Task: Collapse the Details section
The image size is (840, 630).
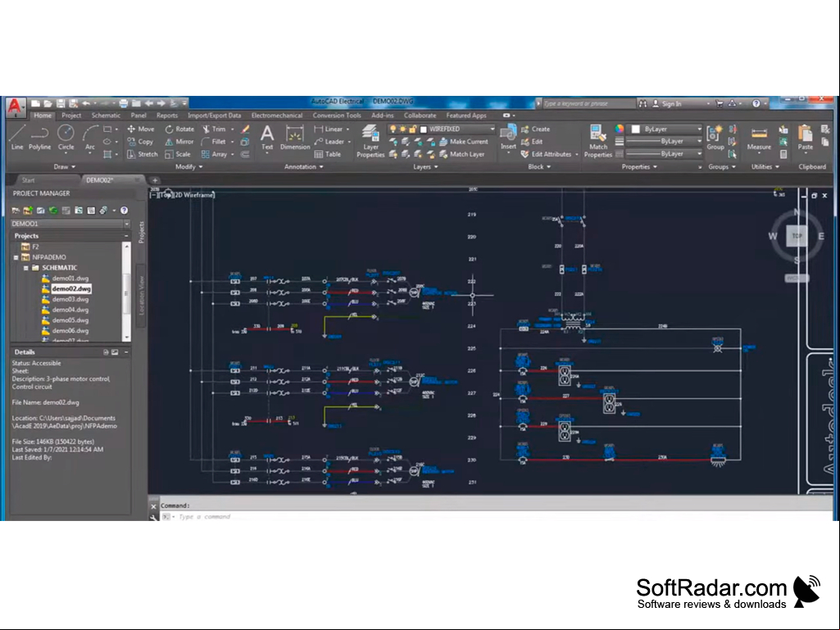Action: [x=126, y=352]
